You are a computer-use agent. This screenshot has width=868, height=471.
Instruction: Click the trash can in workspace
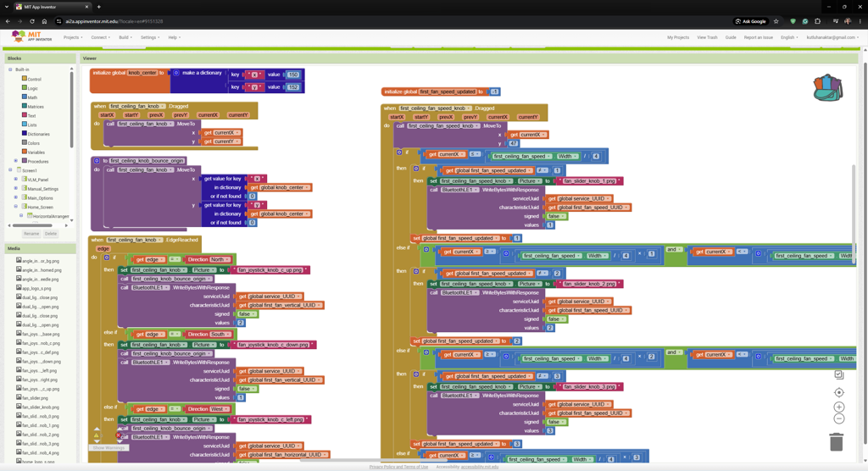(x=836, y=442)
